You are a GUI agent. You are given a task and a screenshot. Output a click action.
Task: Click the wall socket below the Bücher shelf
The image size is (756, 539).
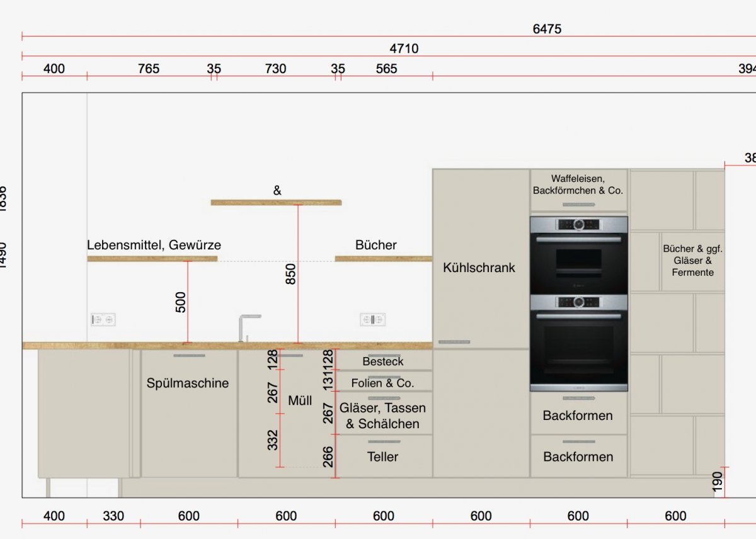tap(372, 320)
